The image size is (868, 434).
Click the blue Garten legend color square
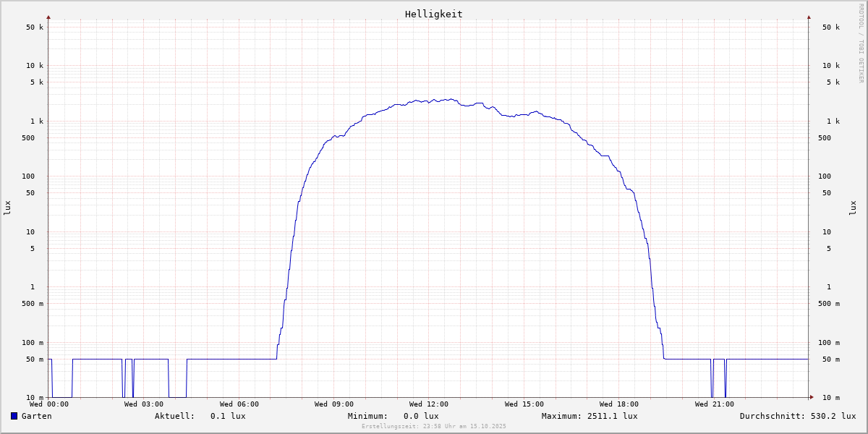pos(14,416)
